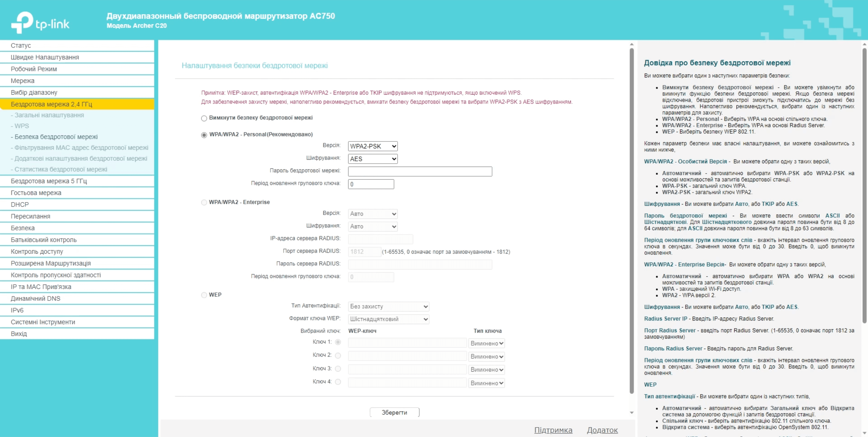
Task: Click the tp-link logo icon
Action: click(22, 22)
